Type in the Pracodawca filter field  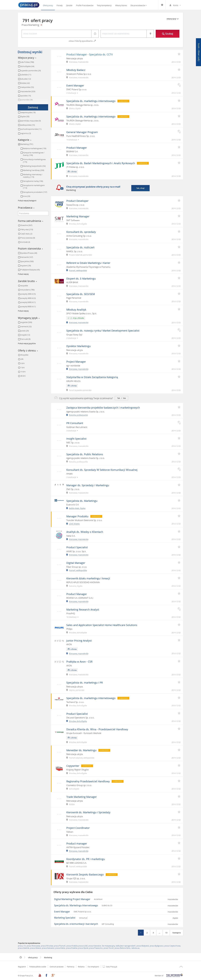click(x=33, y=213)
